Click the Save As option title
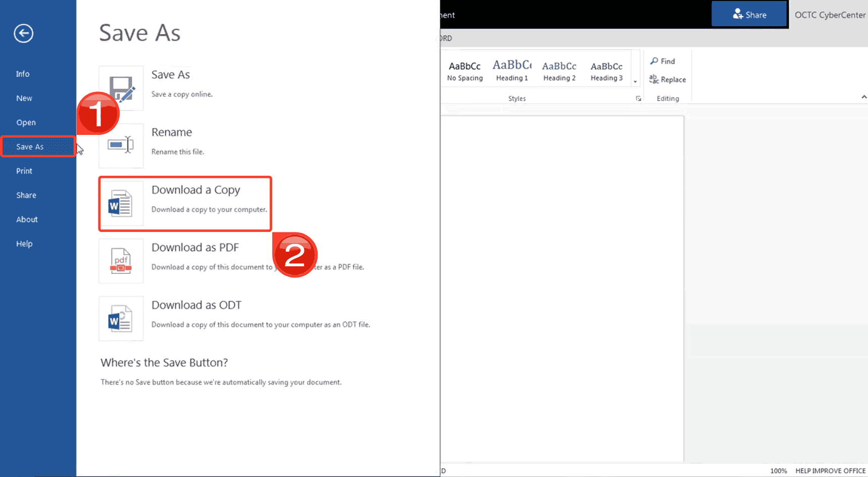868x477 pixels. [171, 75]
